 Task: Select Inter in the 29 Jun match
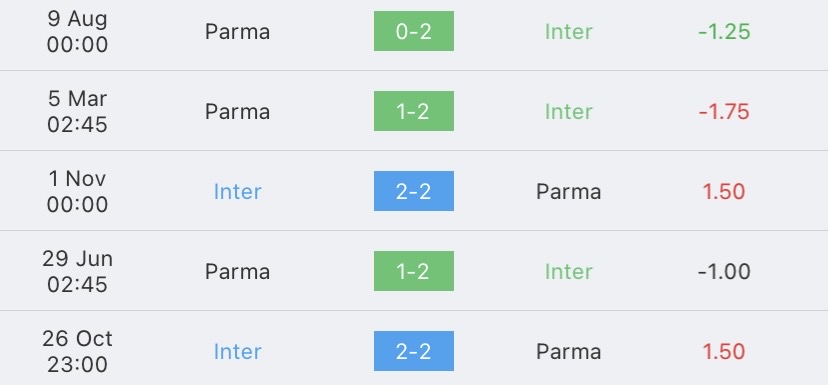(x=569, y=271)
